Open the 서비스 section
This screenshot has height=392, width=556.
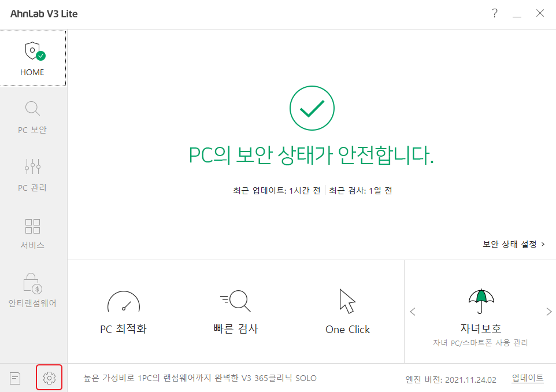32,234
